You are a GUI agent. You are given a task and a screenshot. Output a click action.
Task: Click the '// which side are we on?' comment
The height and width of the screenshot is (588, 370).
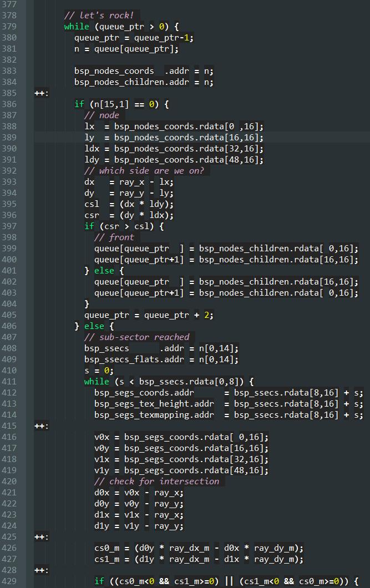point(144,171)
